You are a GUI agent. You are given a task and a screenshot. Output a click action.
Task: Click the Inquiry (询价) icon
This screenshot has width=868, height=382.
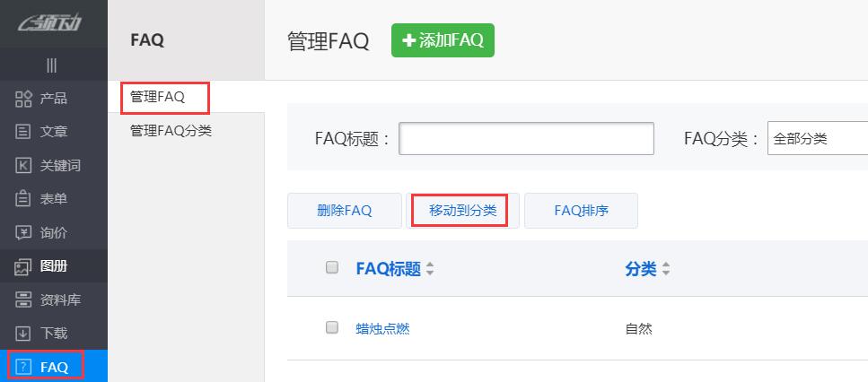(x=24, y=232)
